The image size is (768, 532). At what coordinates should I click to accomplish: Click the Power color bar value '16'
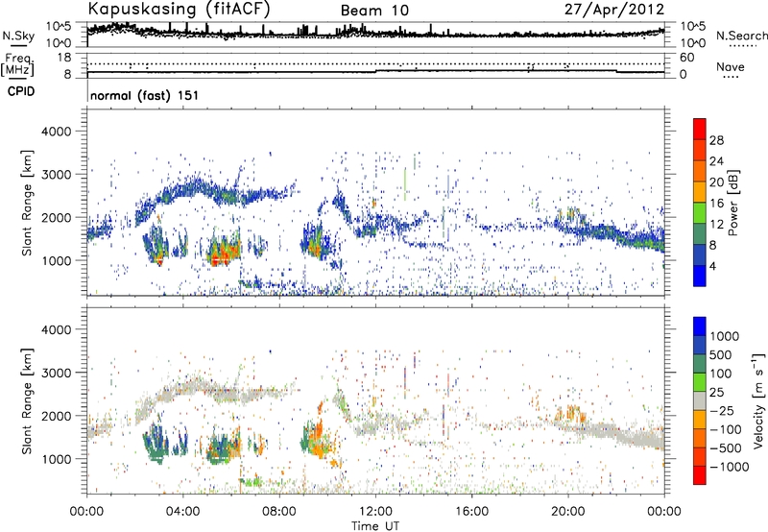pos(716,204)
